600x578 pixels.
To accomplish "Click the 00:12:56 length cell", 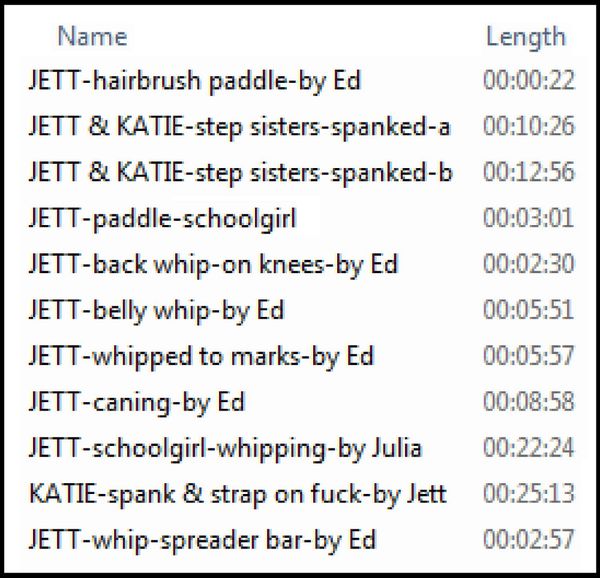I will 529,172.
